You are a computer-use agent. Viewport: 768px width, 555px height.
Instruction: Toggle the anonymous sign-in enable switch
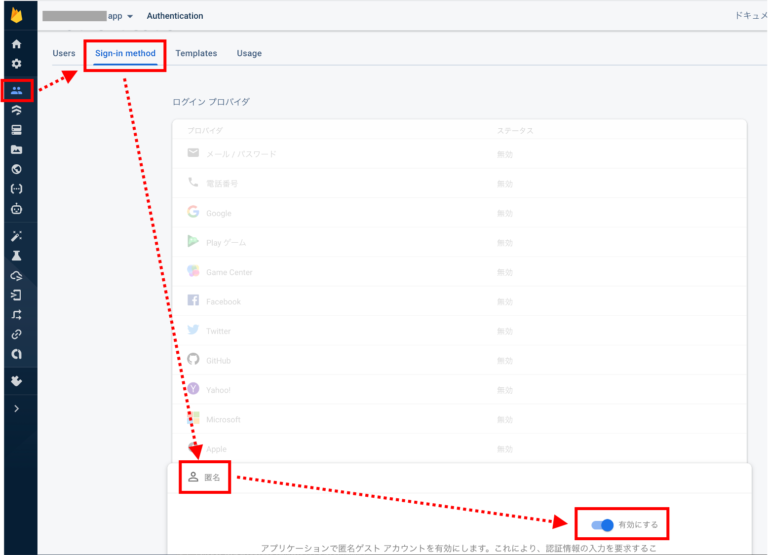click(x=602, y=525)
